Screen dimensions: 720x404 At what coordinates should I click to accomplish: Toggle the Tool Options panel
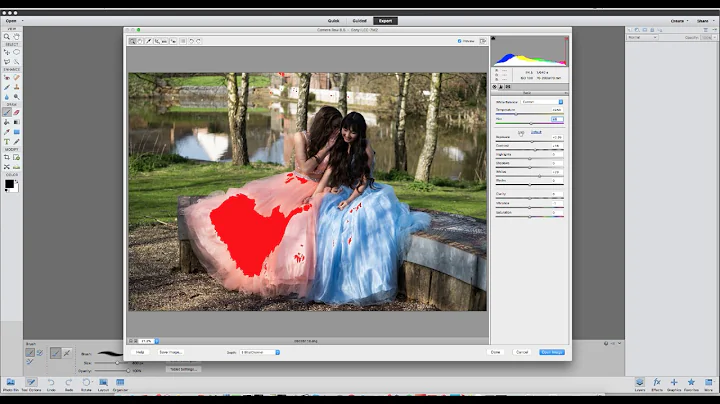click(x=31, y=385)
